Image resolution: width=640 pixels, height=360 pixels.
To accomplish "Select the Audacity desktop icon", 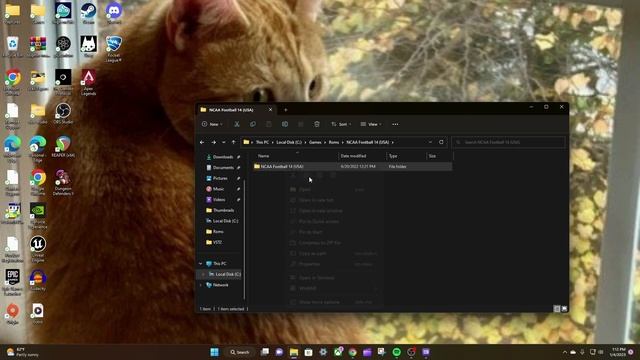I will click(38, 280).
